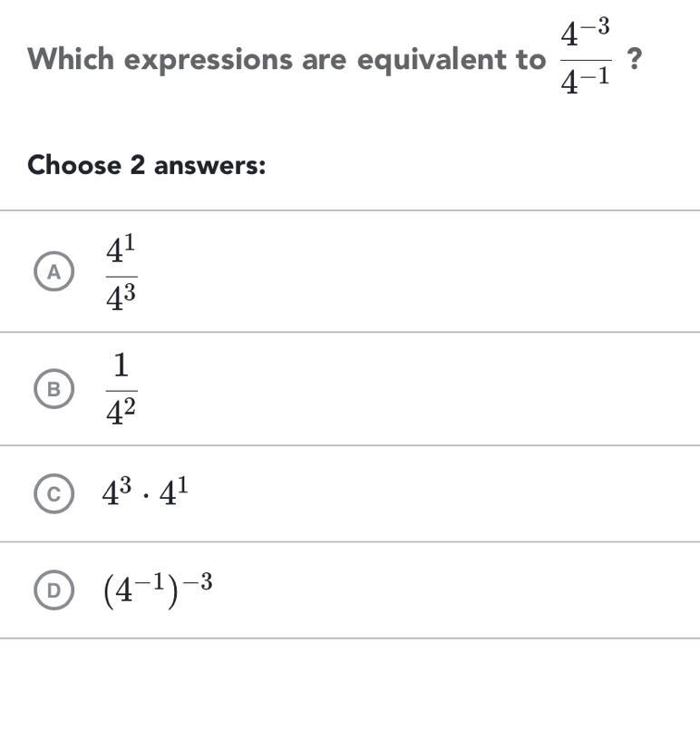Image resolution: width=700 pixels, height=750 pixels.
Task: Click the denominator 4^-1 in the question
Action: click(585, 83)
